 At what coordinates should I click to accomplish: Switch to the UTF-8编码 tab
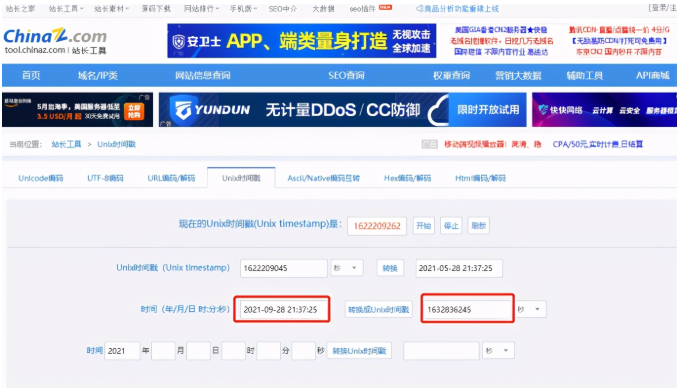pos(105,178)
